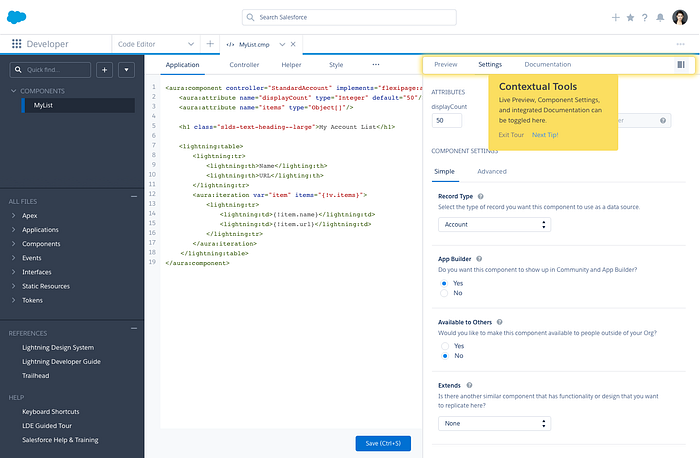Open the help question mark icon
Screen dimensions: 700x458
645,17
